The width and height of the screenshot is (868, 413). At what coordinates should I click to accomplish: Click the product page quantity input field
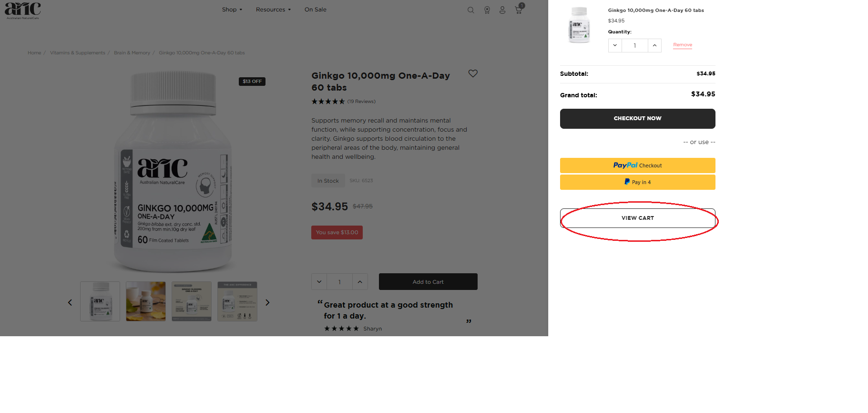(x=339, y=282)
